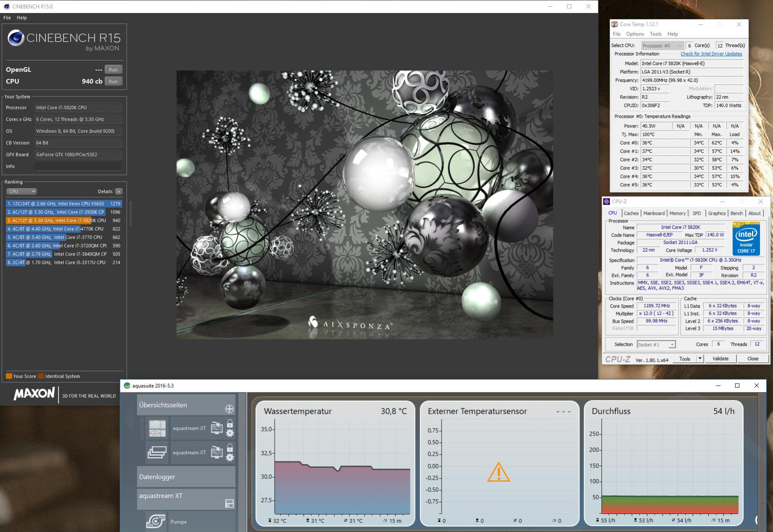Click the Cinebench R15 logo

point(64,40)
